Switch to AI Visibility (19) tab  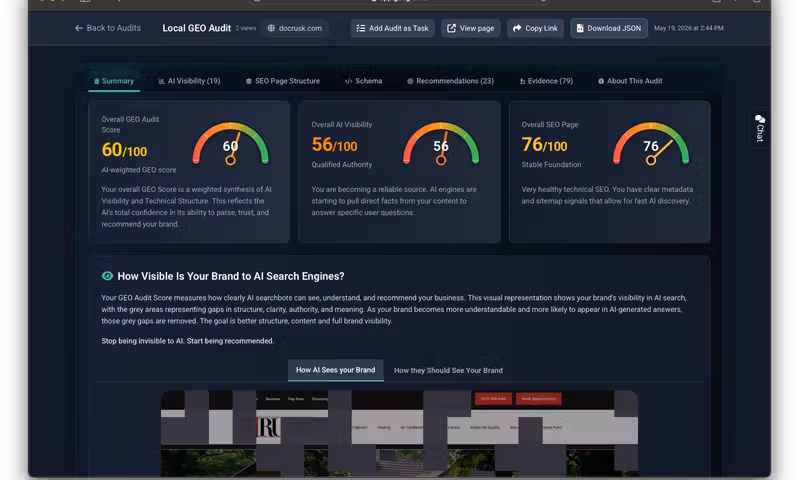189,81
